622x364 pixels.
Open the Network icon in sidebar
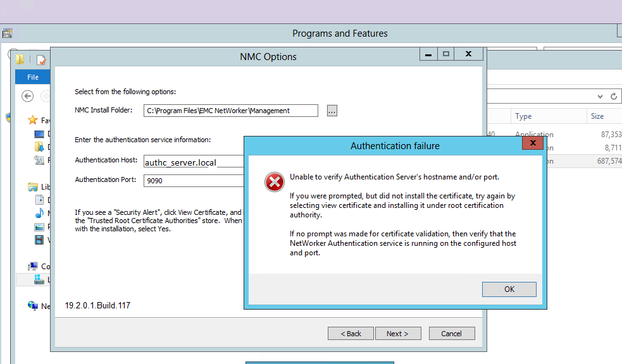pyautogui.click(x=33, y=306)
